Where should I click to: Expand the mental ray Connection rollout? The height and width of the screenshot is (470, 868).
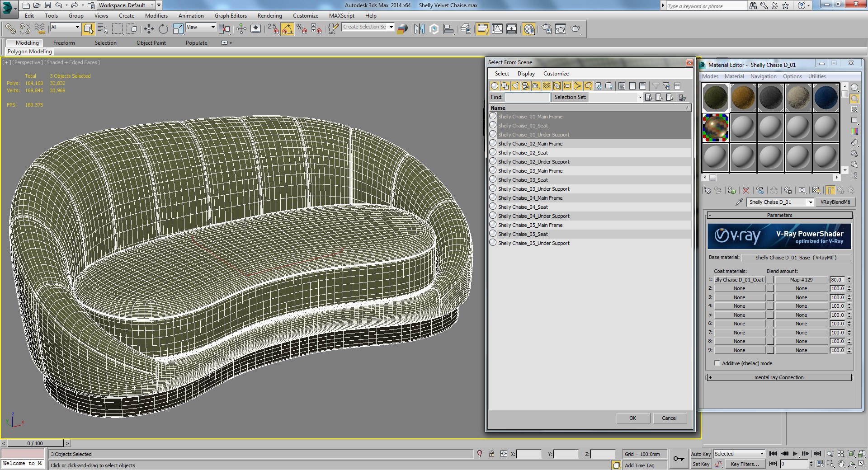(779, 377)
